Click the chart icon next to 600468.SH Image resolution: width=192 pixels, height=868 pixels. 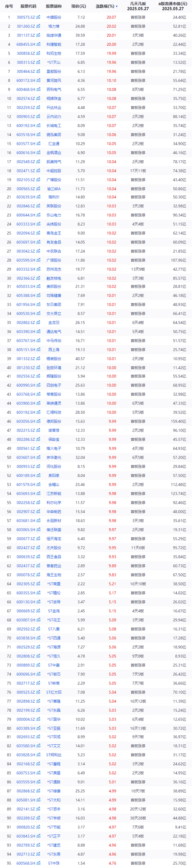click(x=38, y=90)
